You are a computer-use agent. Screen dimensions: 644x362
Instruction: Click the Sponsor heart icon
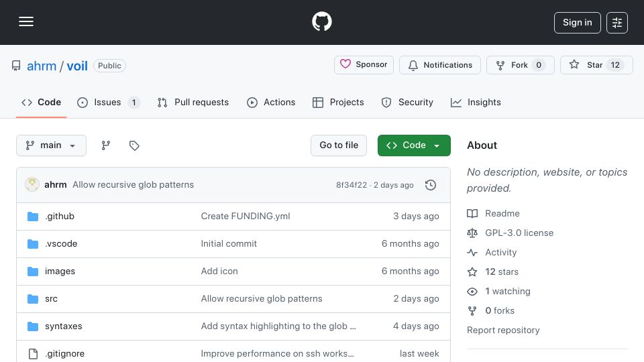pyautogui.click(x=345, y=64)
